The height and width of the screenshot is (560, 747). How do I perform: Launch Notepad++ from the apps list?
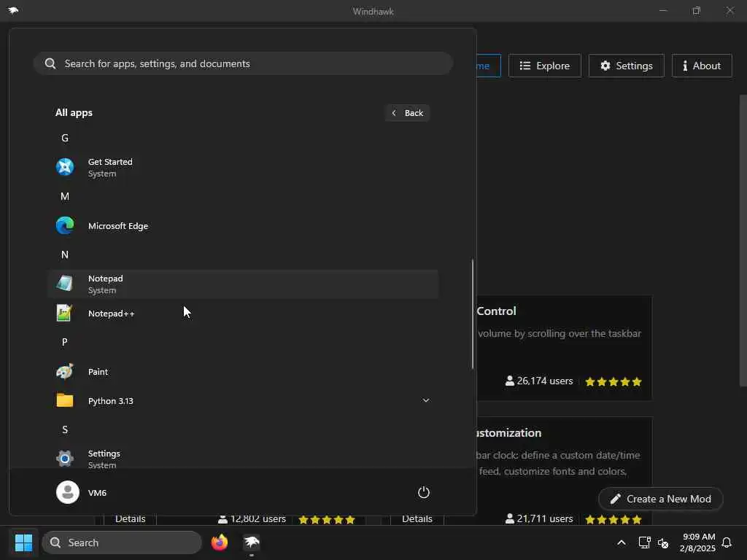[242, 314]
